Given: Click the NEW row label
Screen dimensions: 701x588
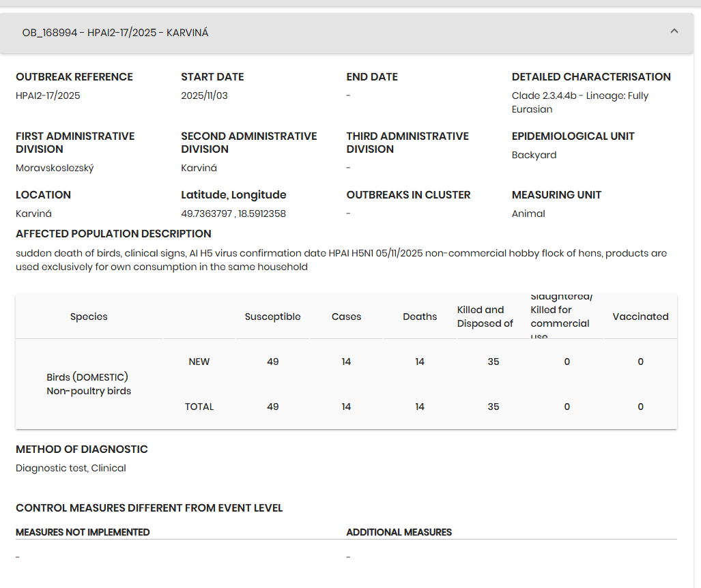Looking at the screenshot, I should pos(199,362).
